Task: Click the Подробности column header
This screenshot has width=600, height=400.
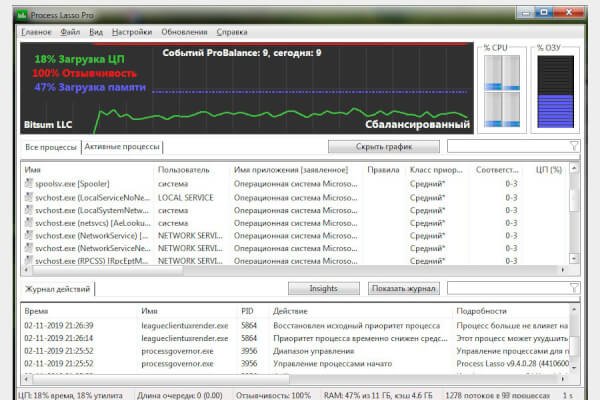Action: pyautogui.click(x=511, y=311)
